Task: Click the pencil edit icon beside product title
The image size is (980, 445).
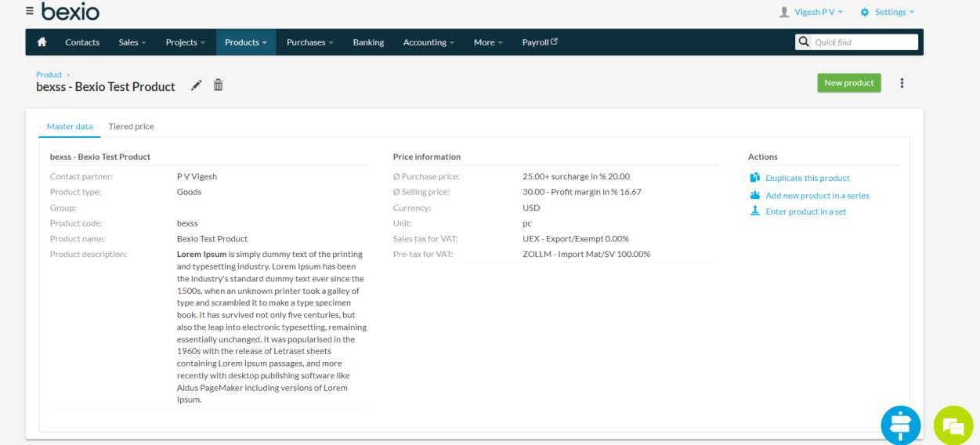Action: (x=196, y=85)
